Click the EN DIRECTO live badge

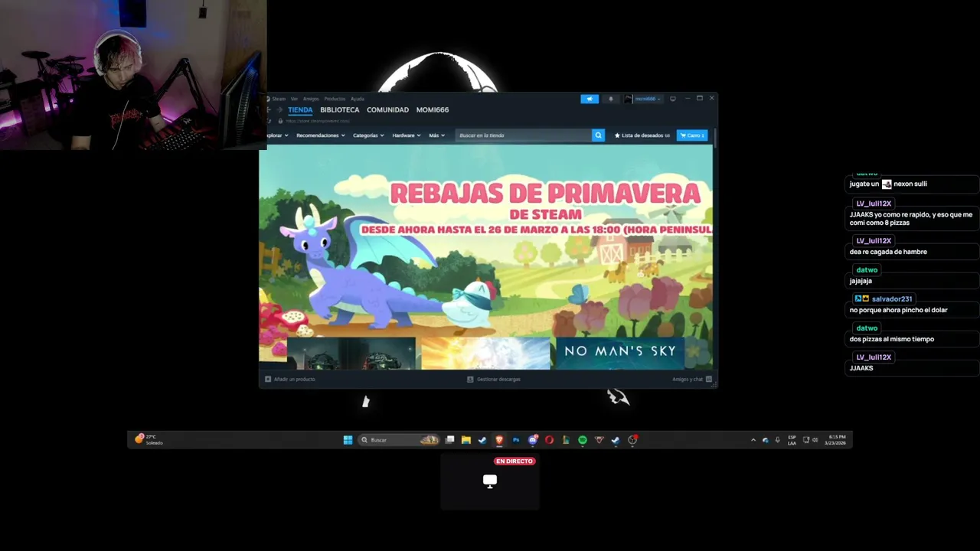pos(514,461)
